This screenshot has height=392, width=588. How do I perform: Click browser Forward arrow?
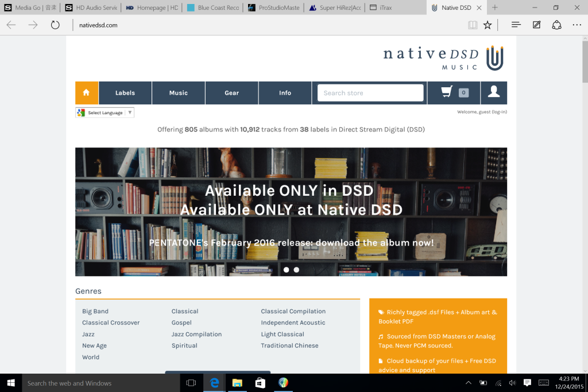click(33, 25)
